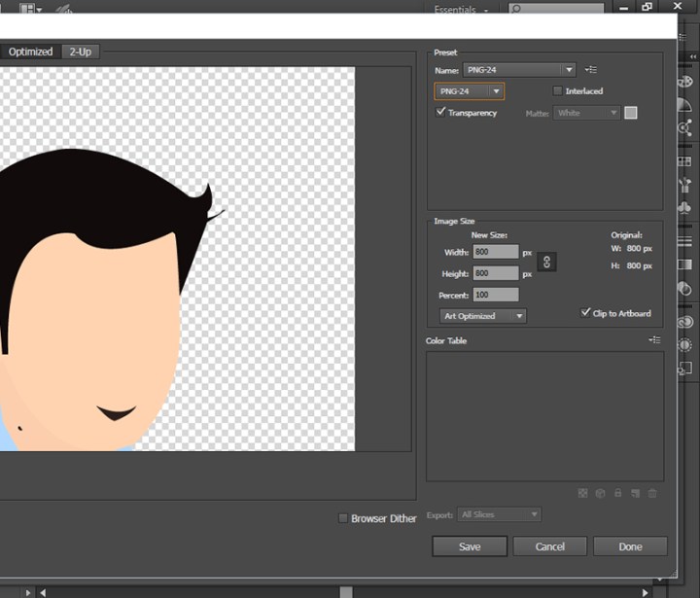Click the map to transparent icon
The height and width of the screenshot is (598, 700).
click(582, 494)
